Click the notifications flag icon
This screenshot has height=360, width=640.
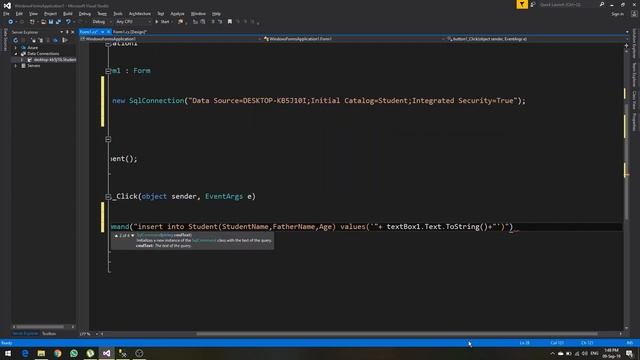tap(522, 4)
